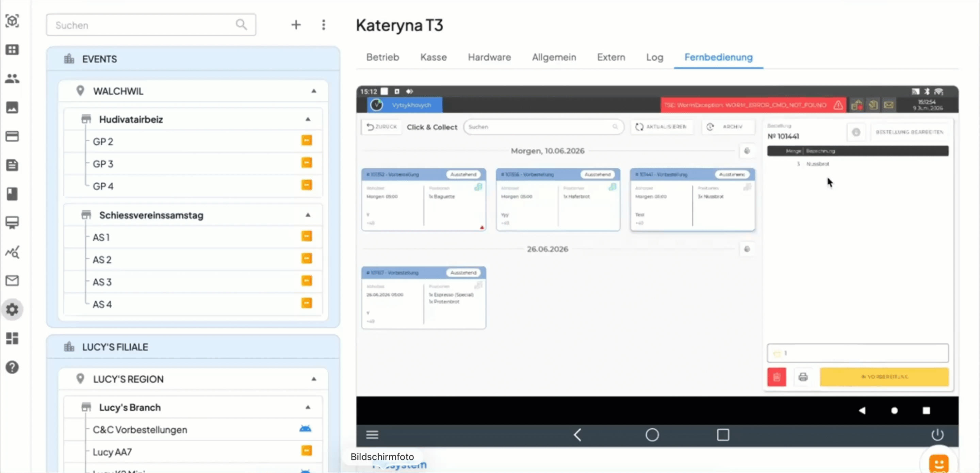Screen dimensions: 980x473
Task: Click the printer icon in order panel
Action: click(x=803, y=377)
